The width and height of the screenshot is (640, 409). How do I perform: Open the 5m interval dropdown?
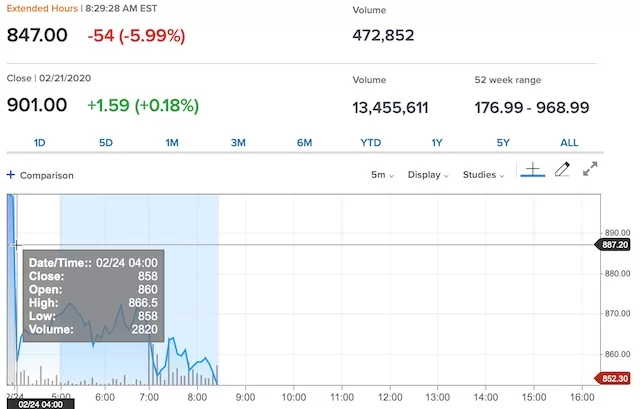point(382,175)
